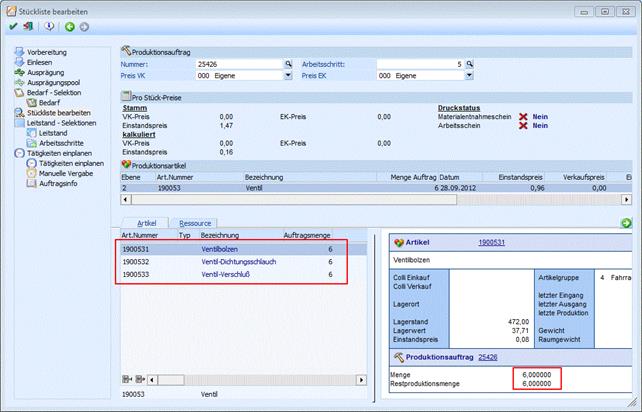Click the gray forward arrow icon
The image size is (642, 412).
coord(84,27)
